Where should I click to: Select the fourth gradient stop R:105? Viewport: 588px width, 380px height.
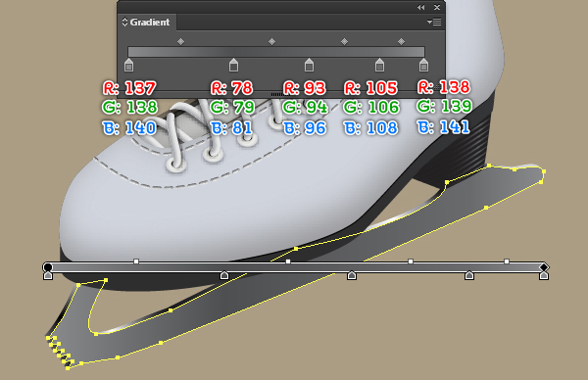379,65
